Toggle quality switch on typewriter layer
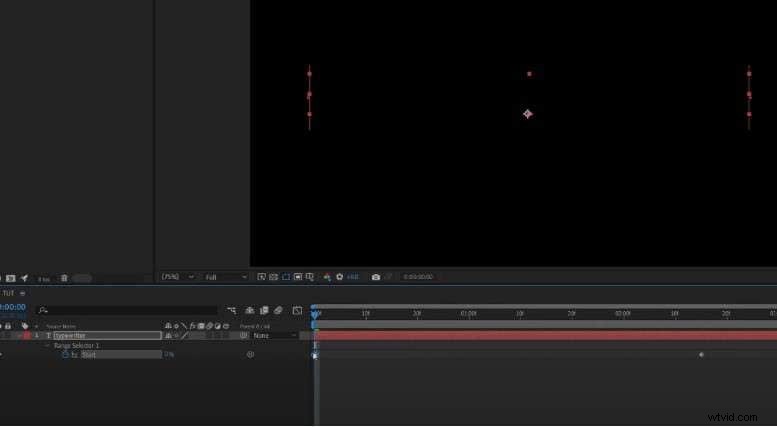This screenshot has width=777, height=427. 184,335
